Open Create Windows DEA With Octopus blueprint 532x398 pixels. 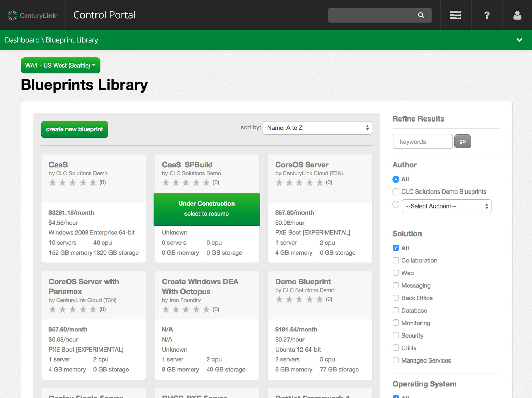click(x=200, y=286)
